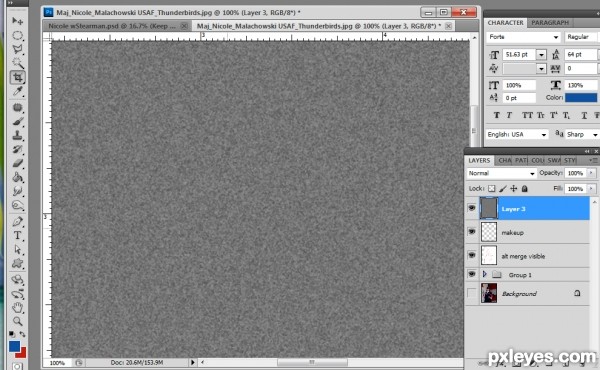Open the Normal blend mode dropdown
The image size is (600, 370).
pos(501,173)
